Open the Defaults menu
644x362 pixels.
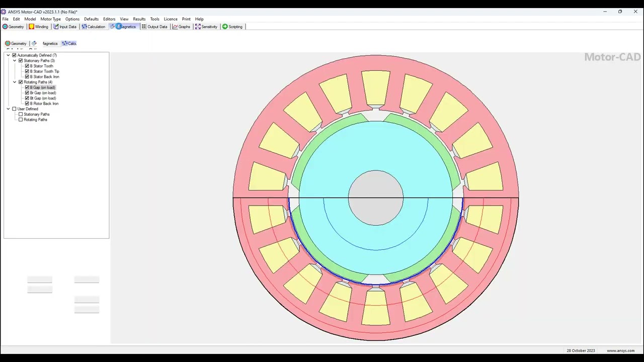click(91, 19)
